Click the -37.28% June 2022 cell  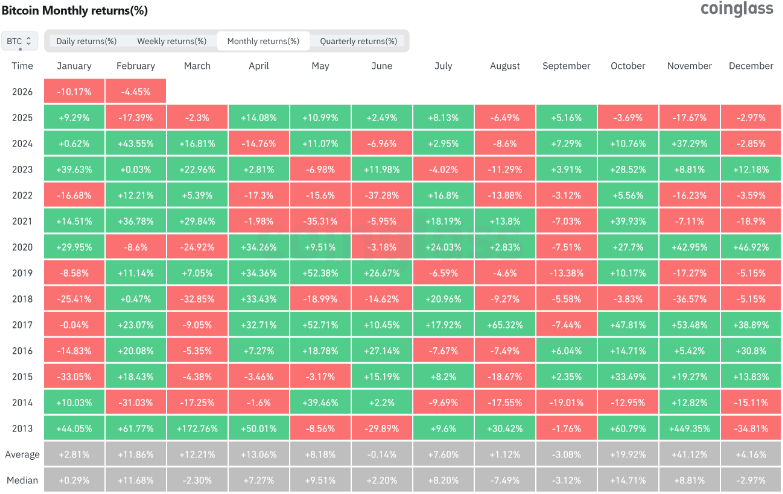coord(381,194)
